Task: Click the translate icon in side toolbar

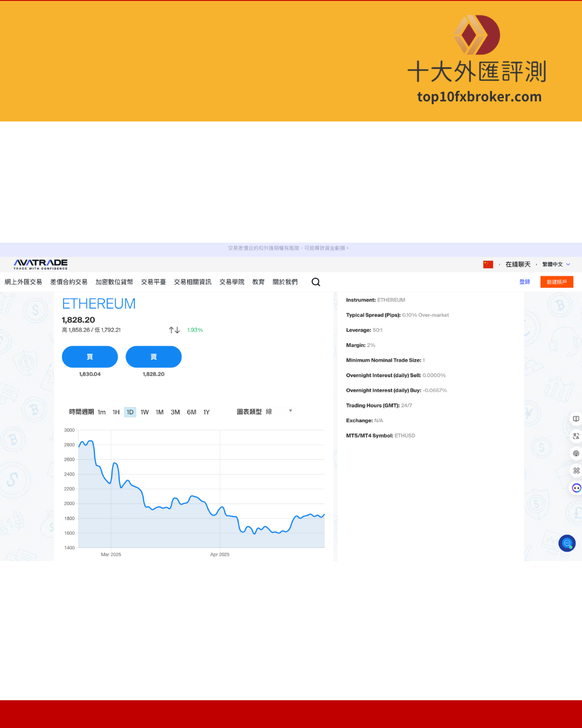Action: tap(576, 436)
